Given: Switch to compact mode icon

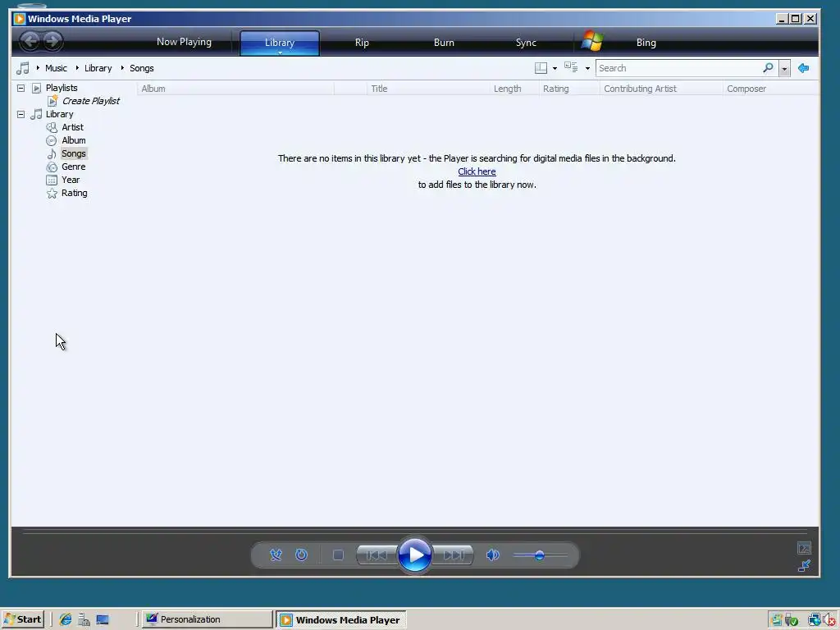Looking at the screenshot, I should click(x=804, y=565).
